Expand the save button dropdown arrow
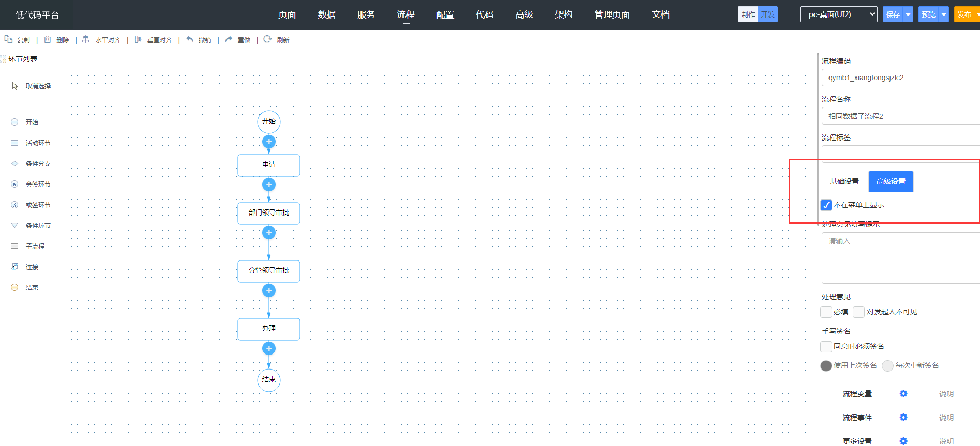The image size is (980, 446). click(x=908, y=14)
